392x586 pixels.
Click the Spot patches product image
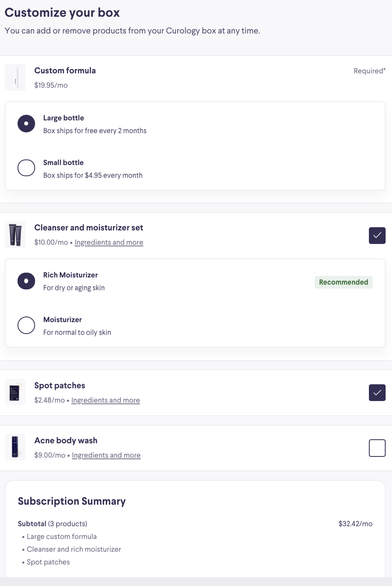coord(15,392)
